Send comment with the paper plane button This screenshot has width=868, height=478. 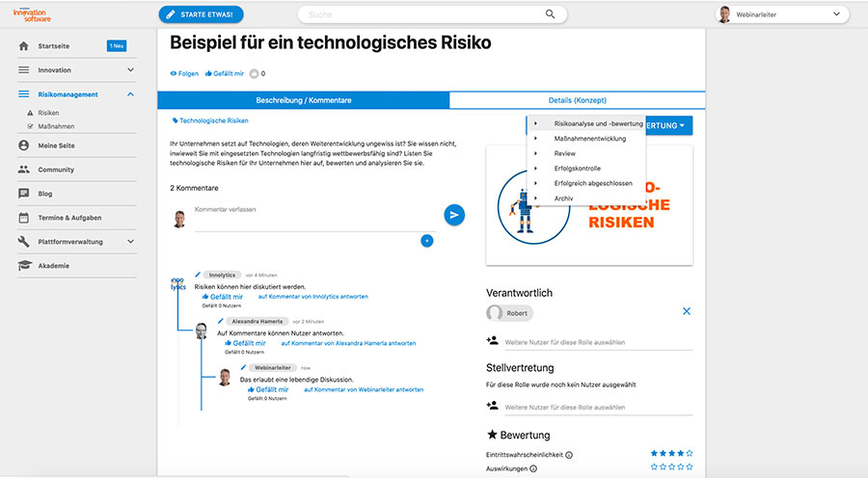point(454,215)
